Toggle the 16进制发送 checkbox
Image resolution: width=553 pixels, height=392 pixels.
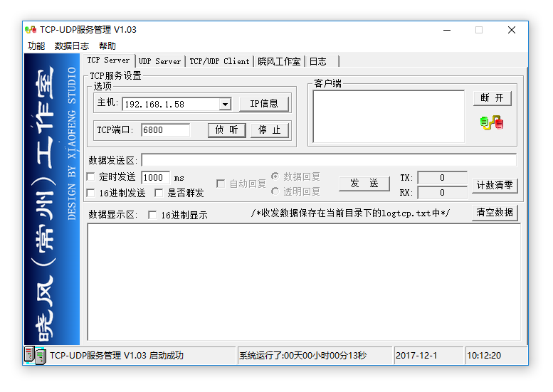pos(91,193)
